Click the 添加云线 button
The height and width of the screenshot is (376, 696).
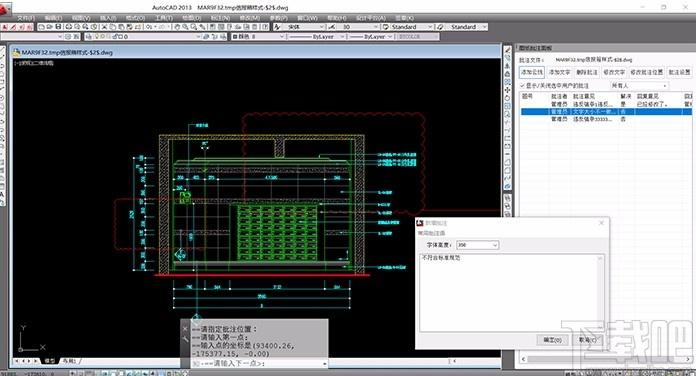532,72
